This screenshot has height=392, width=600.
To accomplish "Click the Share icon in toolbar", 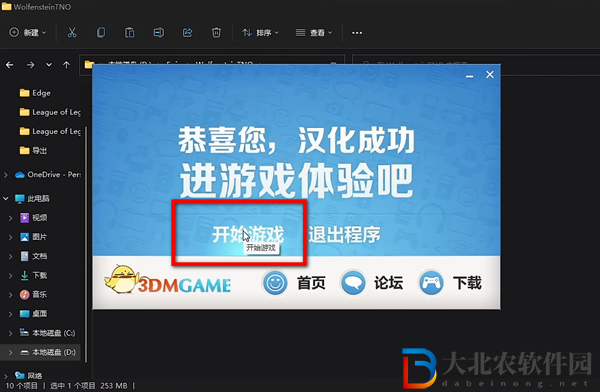I will [188, 33].
